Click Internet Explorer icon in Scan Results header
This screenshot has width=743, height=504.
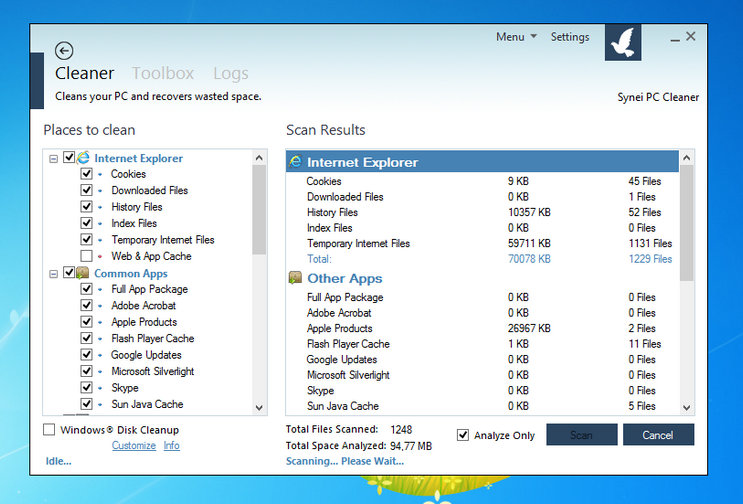pos(295,162)
